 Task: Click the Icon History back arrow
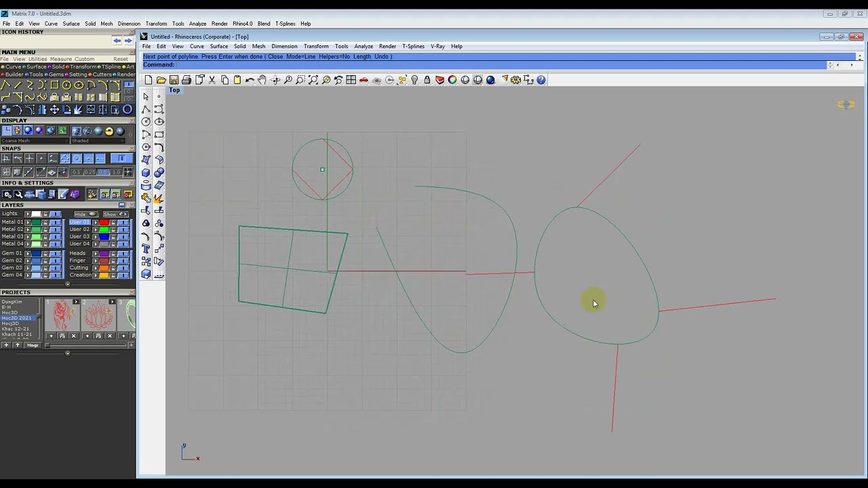point(117,41)
